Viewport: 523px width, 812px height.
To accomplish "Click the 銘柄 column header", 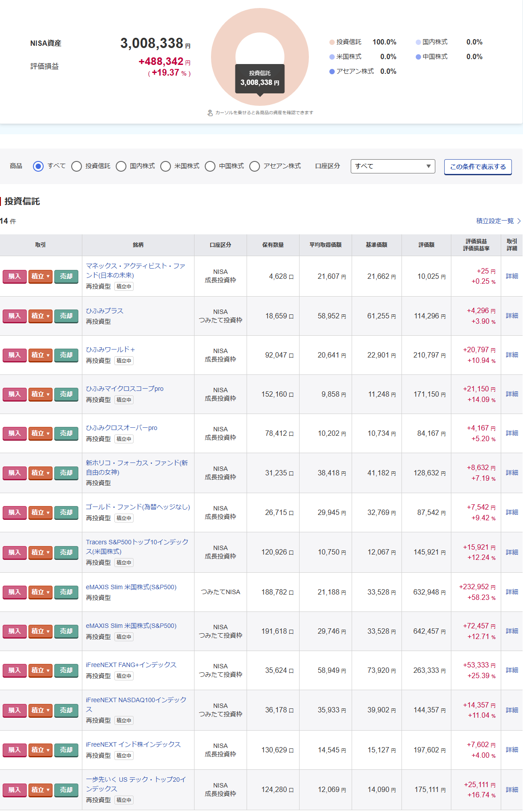I will 138,245.
